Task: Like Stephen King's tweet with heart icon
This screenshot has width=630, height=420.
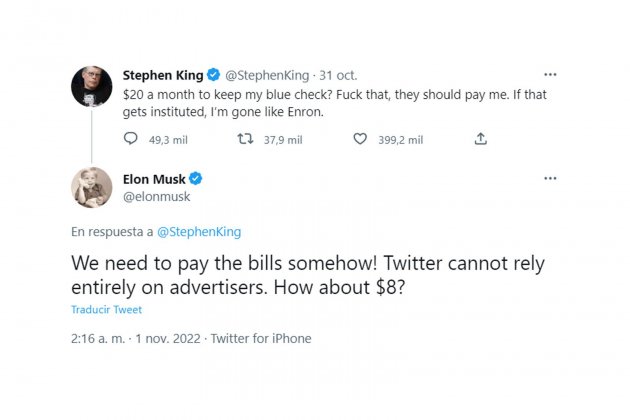Action: coord(360,139)
